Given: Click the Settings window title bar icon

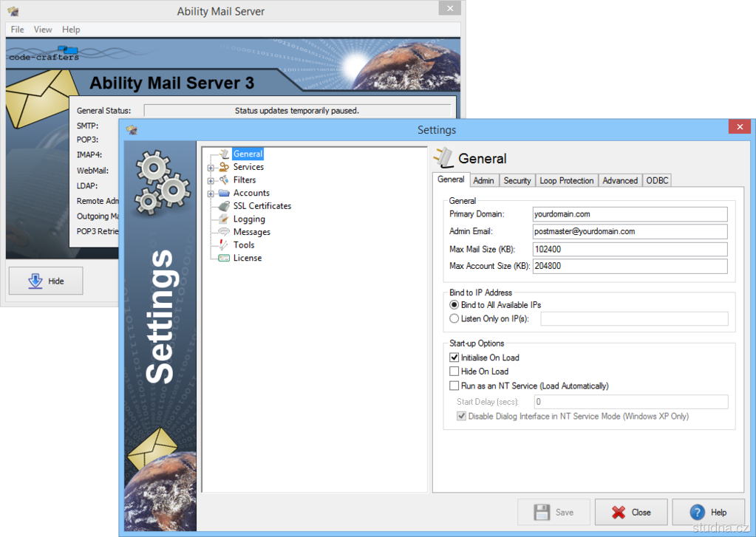Looking at the screenshot, I should click(132, 130).
